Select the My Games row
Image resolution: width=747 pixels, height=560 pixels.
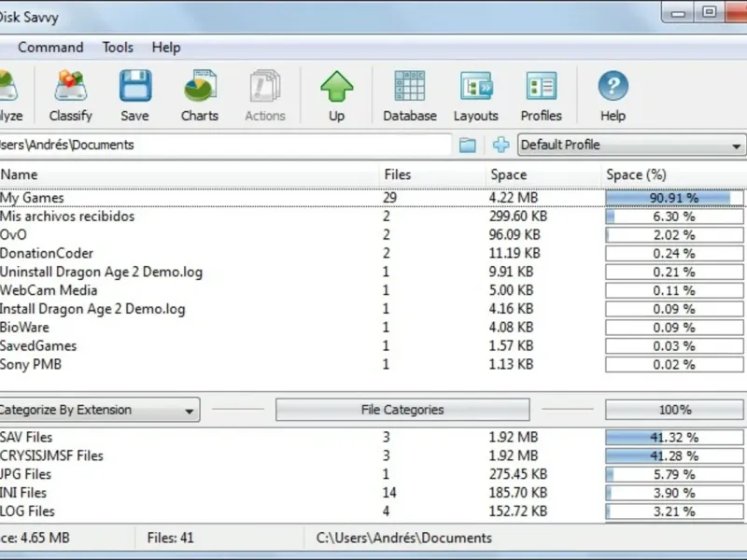point(373,198)
